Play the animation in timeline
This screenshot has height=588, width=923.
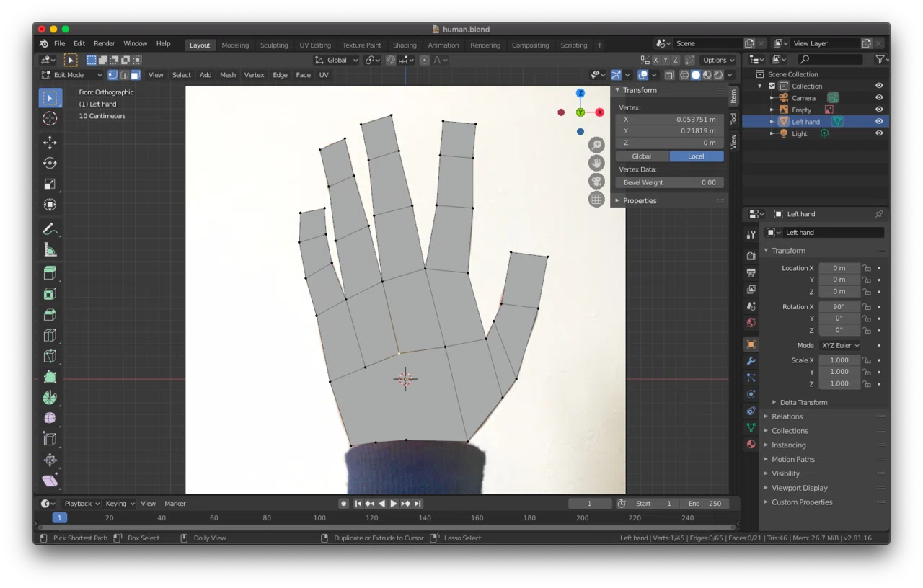[394, 504]
